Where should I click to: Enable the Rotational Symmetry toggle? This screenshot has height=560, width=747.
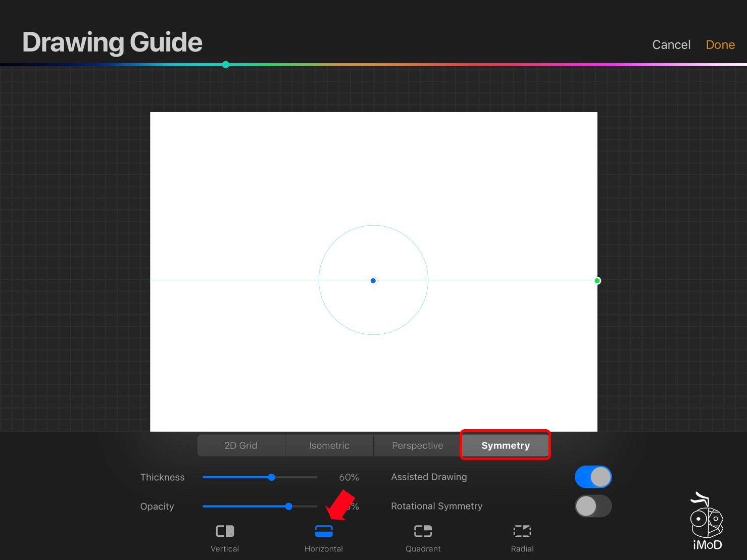pos(593,506)
